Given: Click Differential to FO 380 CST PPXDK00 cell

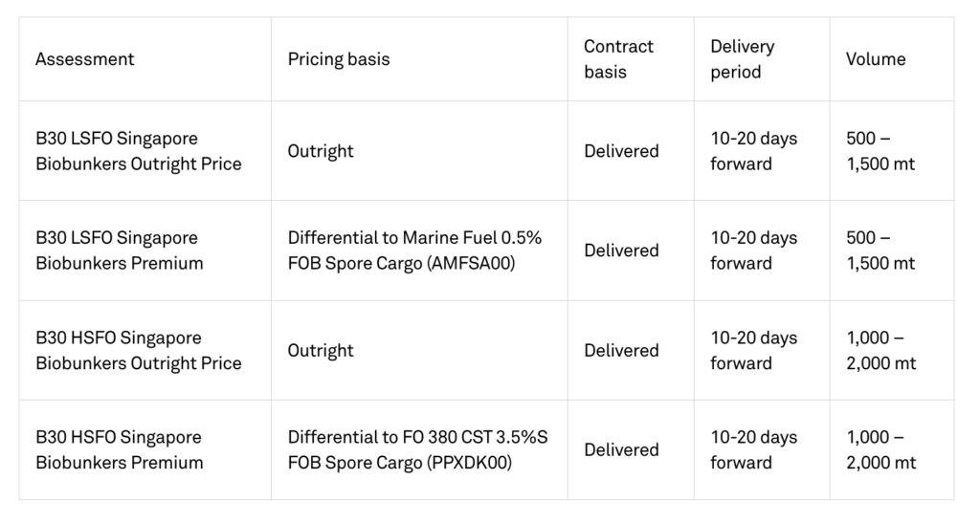Looking at the screenshot, I should pos(417,449).
